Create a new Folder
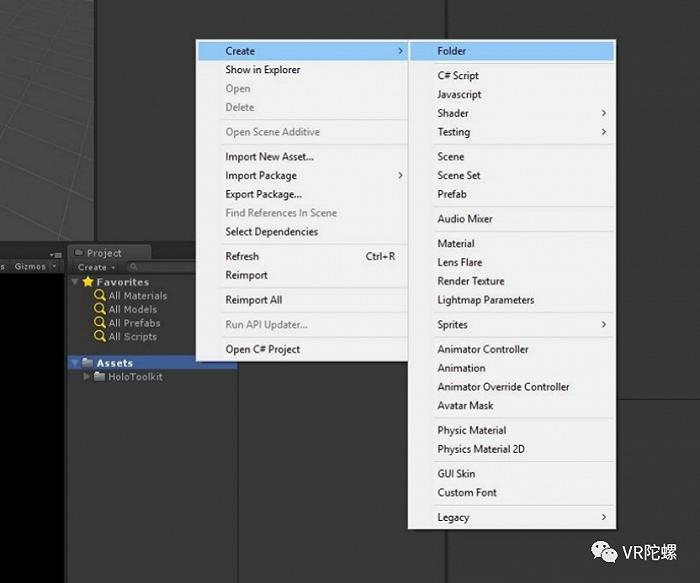 (x=512, y=51)
